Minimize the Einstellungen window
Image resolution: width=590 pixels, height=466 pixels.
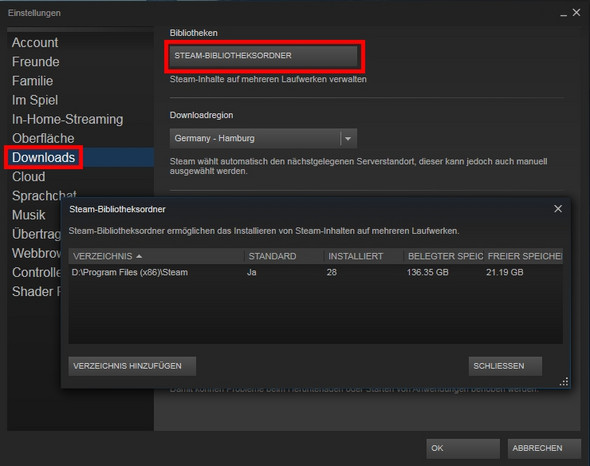563,14
